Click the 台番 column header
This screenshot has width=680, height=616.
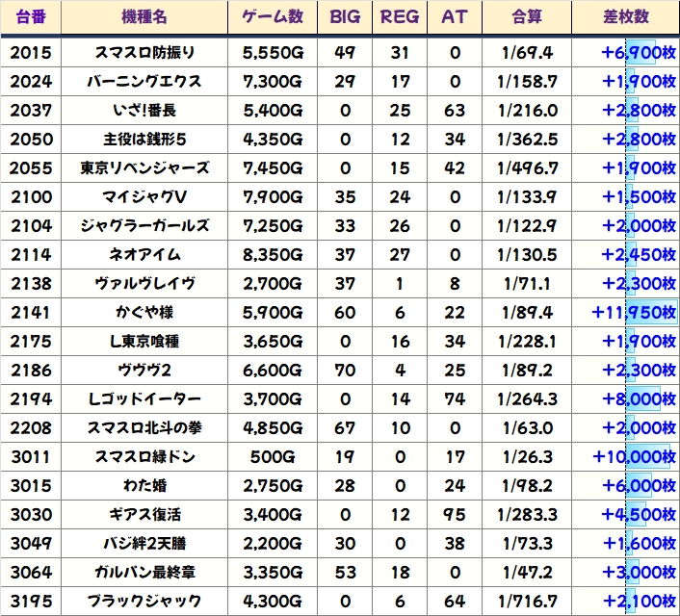pyautogui.click(x=31, y=17)
